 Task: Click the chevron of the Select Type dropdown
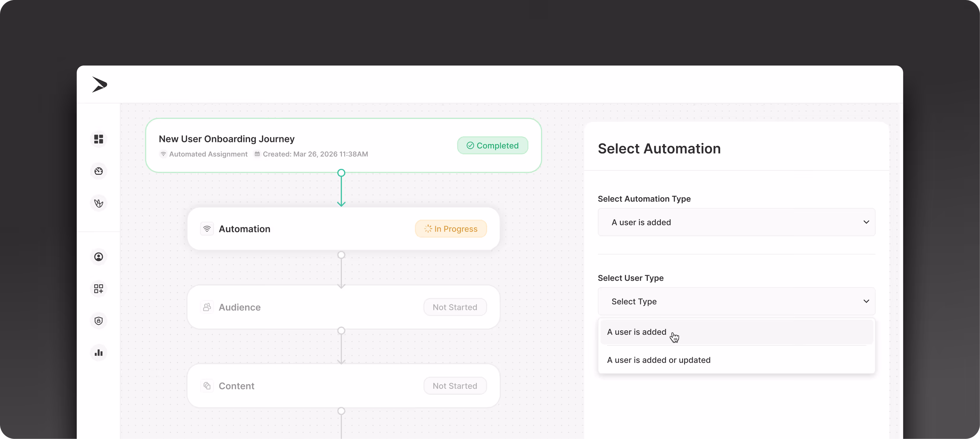(x=866, y=301)
